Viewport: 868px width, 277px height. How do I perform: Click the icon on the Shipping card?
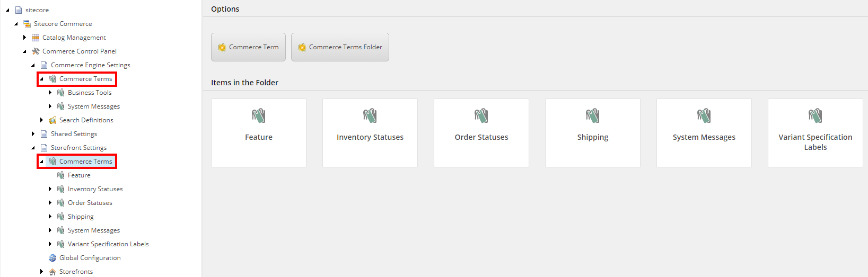(x=593, y=115)
